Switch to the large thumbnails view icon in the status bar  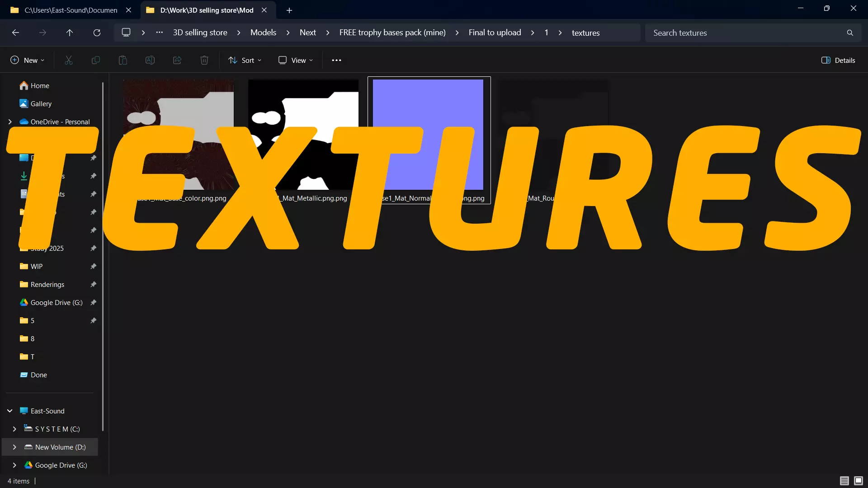pos(859,481)
